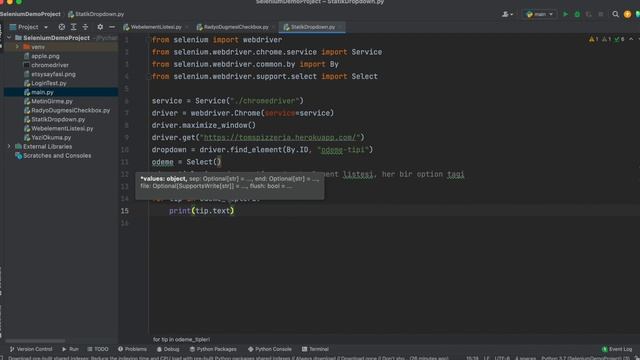Open Debug tool window
The height and width of the screenshot is (360, 640).
coord(168,349)
